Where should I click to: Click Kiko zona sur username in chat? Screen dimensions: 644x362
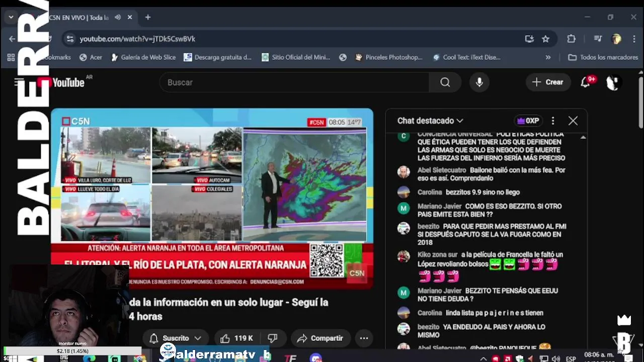pos(437,255)
